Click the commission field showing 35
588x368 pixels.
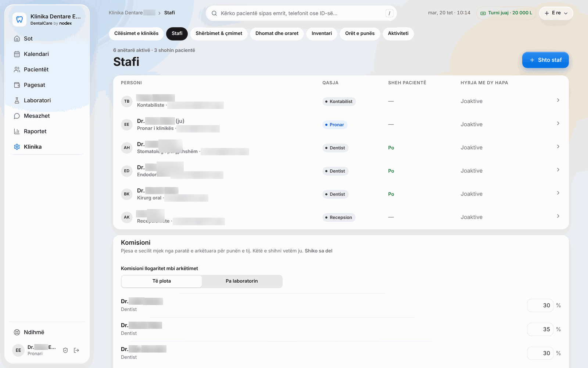pos(540,329)
